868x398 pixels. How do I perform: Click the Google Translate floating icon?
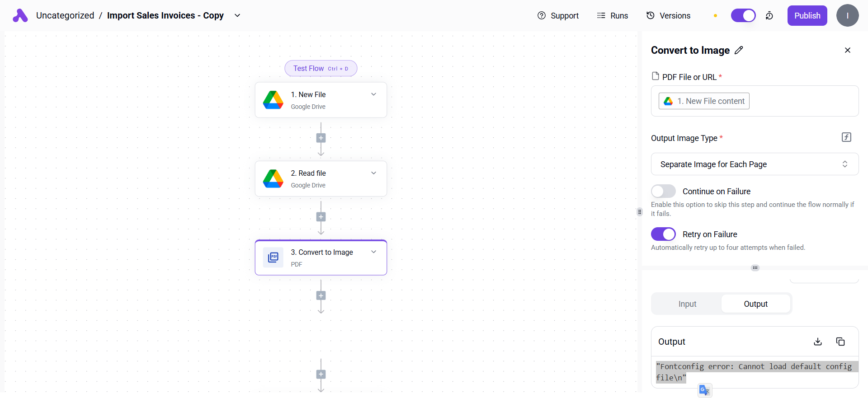click(x=705, y=390)
